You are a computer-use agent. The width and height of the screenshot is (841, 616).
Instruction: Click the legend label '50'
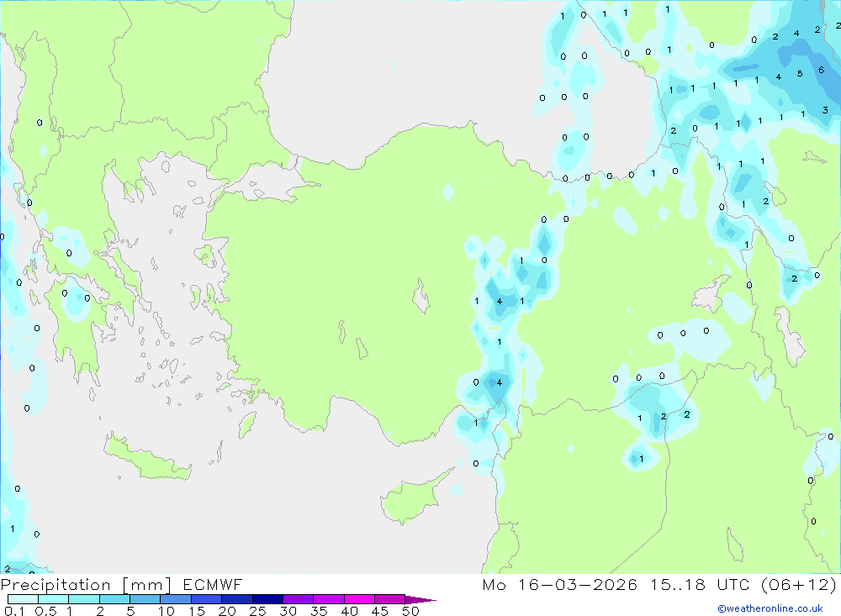pyautogui.click(x=411, y=611)
